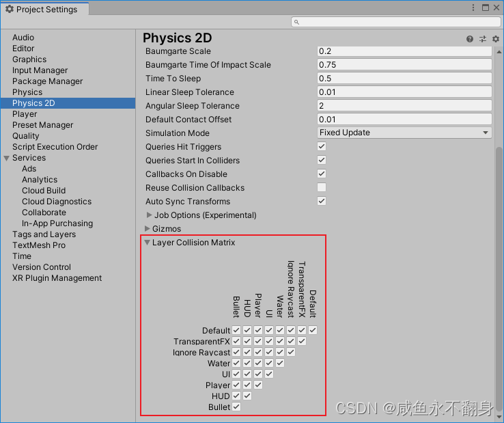Uncheck Default row, Default column collision
Viewport: 504px width, 423px height.
point(313,330)
